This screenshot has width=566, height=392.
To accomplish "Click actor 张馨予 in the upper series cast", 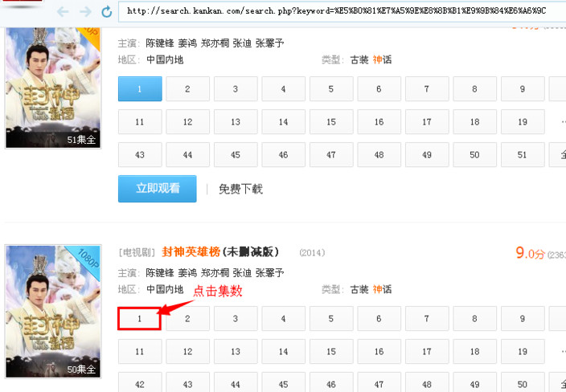I will coord(269,43).
